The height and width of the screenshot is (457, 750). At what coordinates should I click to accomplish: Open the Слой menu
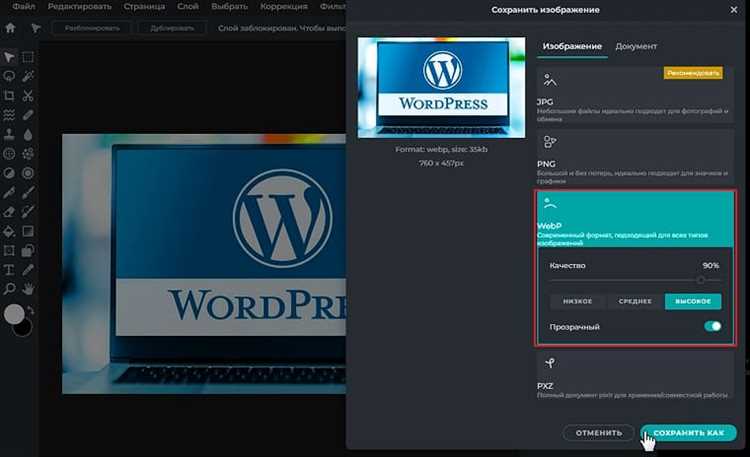point(188,7)
